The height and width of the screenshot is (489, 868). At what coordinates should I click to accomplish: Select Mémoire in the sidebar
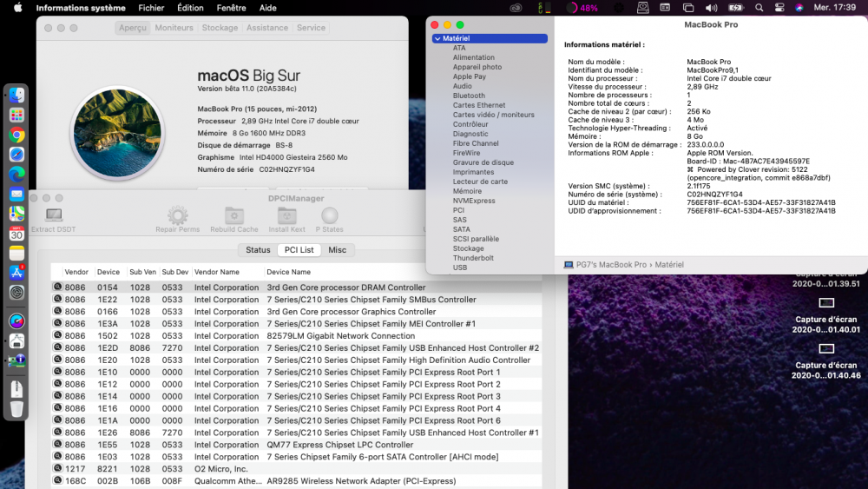click(x=467, y=191)
